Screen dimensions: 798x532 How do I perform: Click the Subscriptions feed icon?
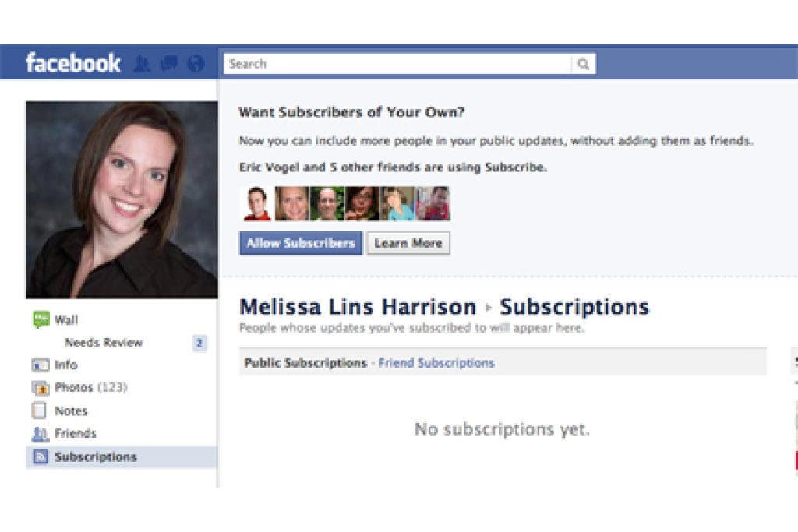point(41,456)
